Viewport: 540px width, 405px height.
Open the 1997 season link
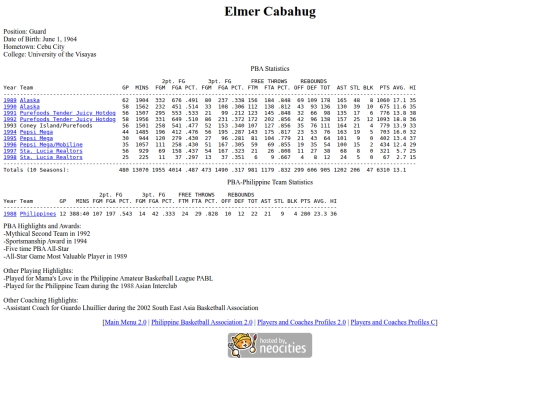(x=10, y=151)
